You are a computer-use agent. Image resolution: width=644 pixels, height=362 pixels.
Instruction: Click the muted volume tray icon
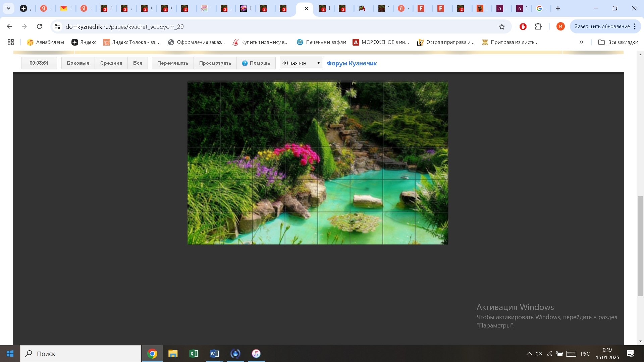[539, 354]
